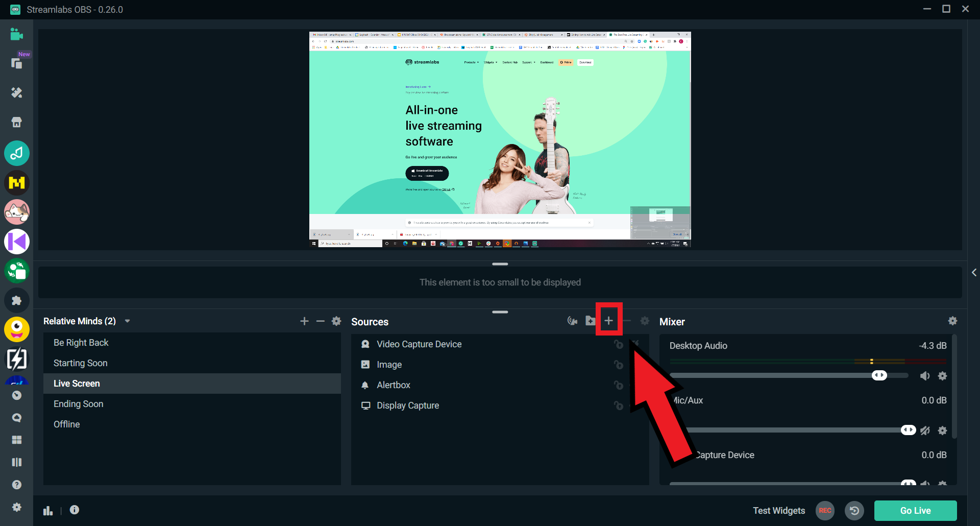Image resolution: width=980 pixels, height=526 pixels.
Task: Click the Desktop Audio -4.3 dB value
Action: 933,346
